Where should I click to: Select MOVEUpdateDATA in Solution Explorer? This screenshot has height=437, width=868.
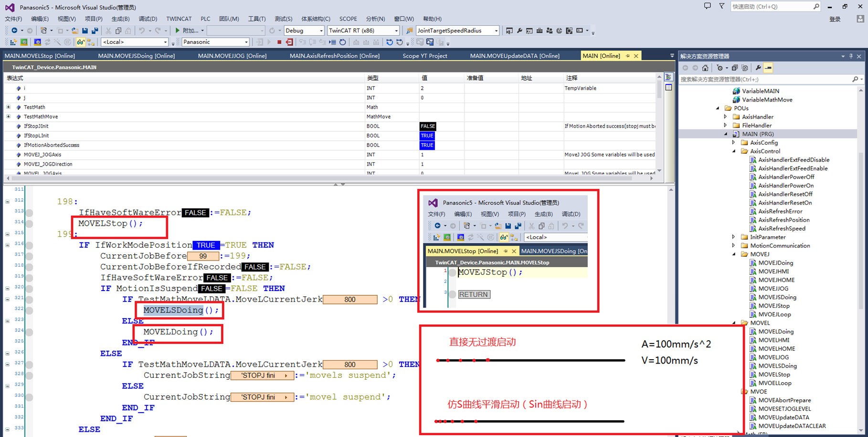pyautogui.click(x=783, y=417)
